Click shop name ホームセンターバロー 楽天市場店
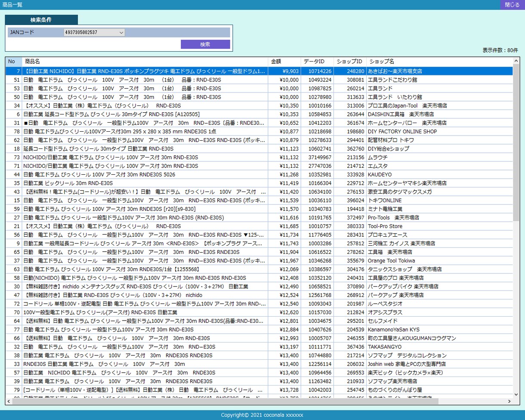The height and width of the screenshot is (420, 525). (407, 123)
